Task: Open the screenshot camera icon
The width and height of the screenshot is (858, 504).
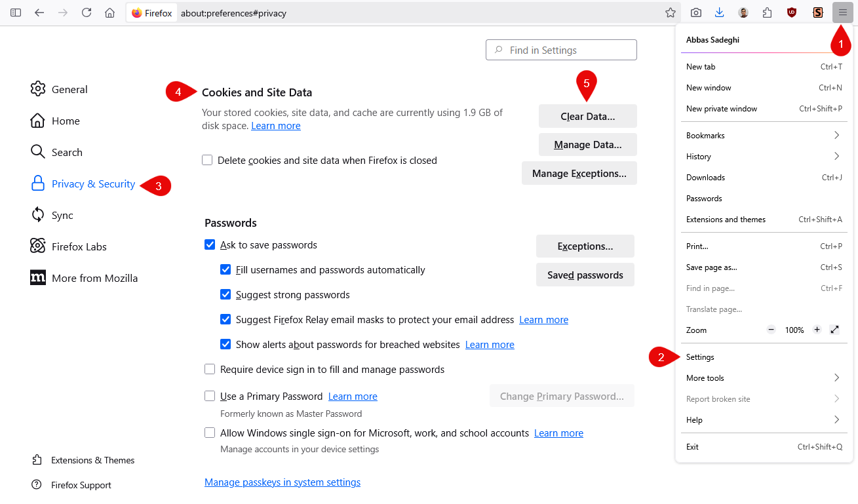Action: 696,12
